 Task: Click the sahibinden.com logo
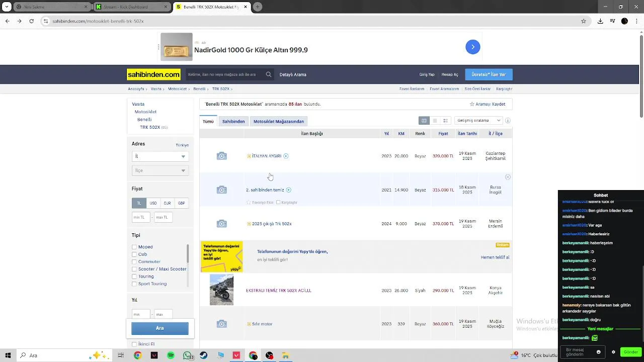coord(153,74)
